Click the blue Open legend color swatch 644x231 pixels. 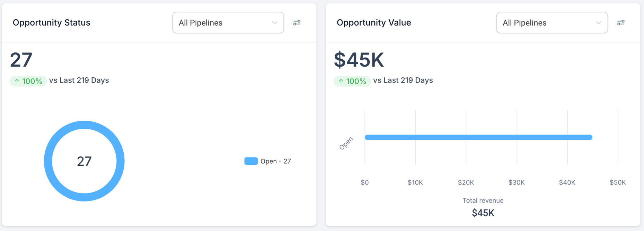[251, 161]
